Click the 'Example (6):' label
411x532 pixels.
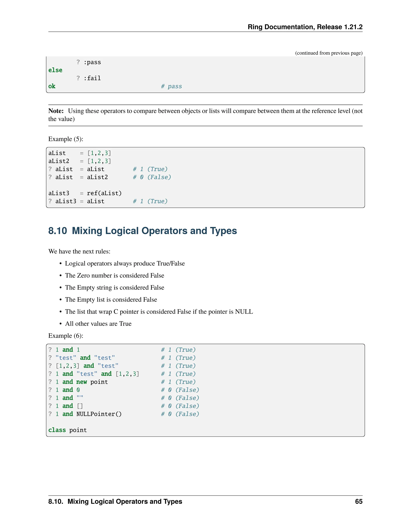[66, 336]
